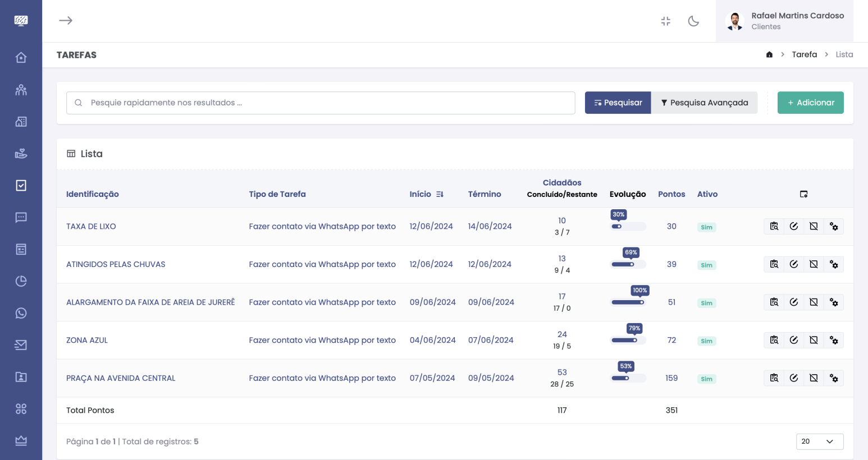Open the pie chart sidebar icon
868x460 pixels.
point(21,281)
